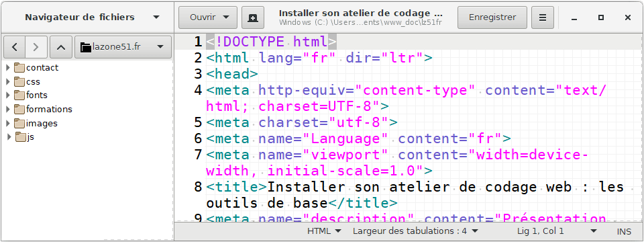Click "Language" value on line 6
The height and width of the screenshot is (242, 644).
coord(346,138)
